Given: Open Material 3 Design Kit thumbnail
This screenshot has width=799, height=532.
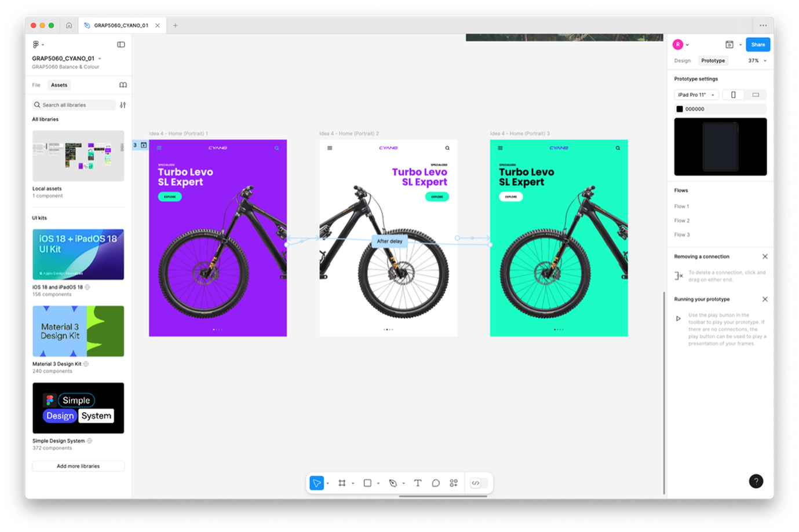Looking at the screenshot, I should [x=78, y=331].
